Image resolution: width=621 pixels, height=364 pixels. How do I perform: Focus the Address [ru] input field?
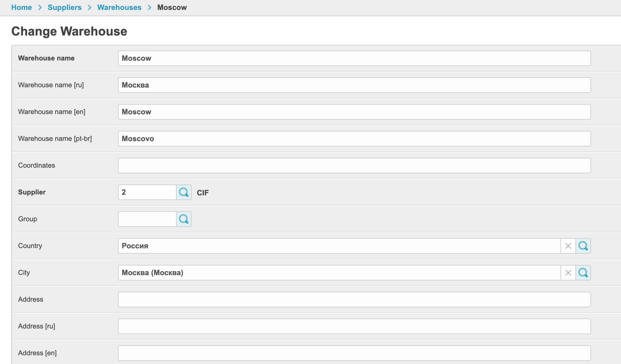click(x=354, y=326)
